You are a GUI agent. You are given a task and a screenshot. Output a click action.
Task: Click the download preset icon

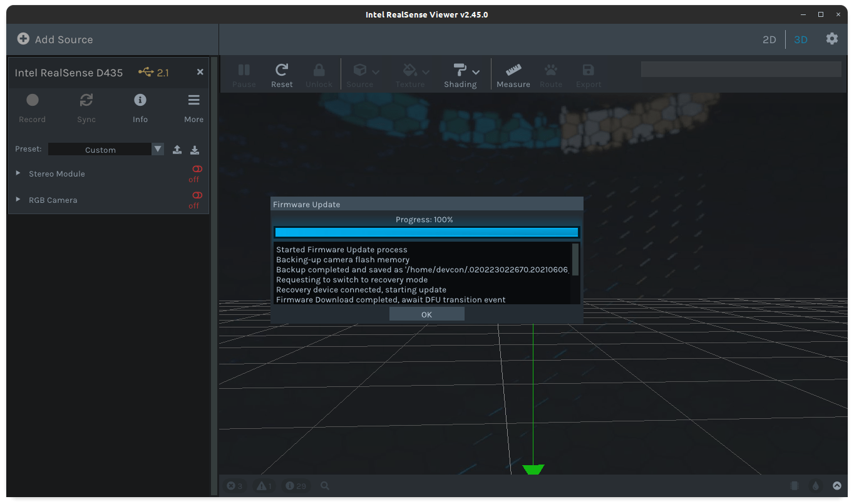pyautogui.click(x=195, y=150)
